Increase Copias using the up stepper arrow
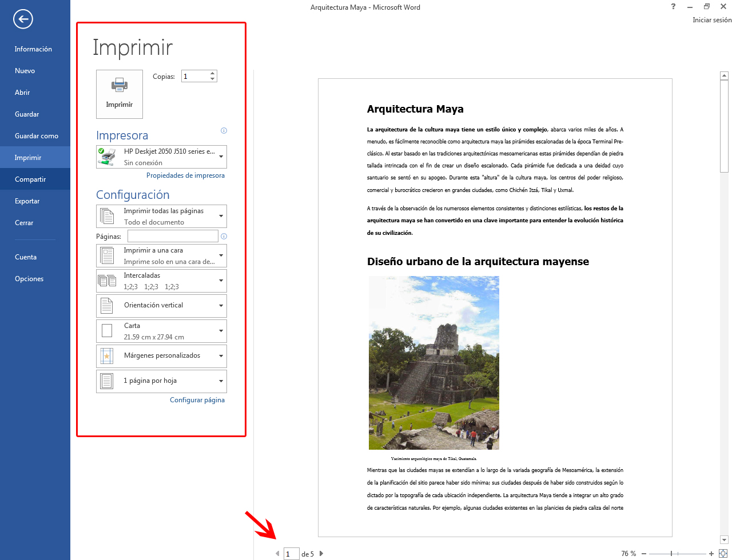 point(212,72)
